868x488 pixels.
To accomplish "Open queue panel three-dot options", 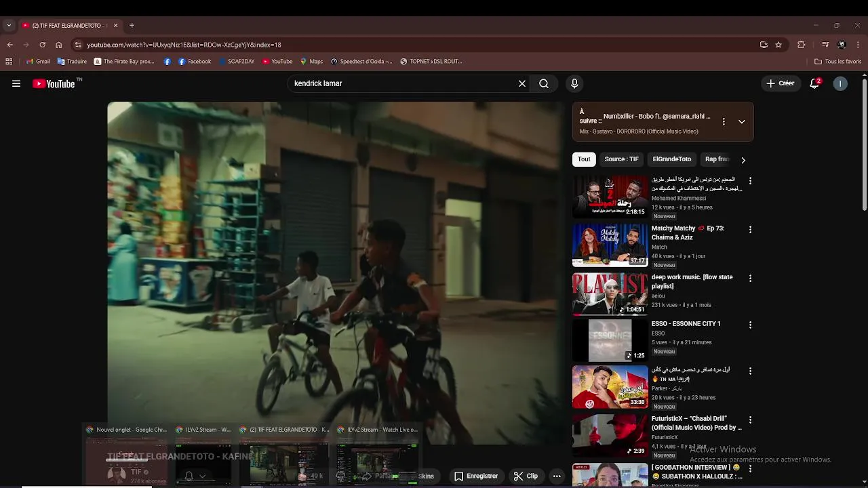I will 724,122.
